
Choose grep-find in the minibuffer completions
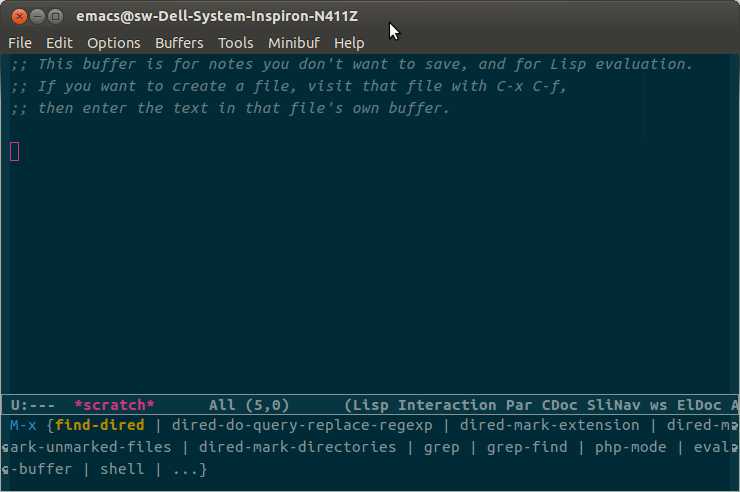527,447
